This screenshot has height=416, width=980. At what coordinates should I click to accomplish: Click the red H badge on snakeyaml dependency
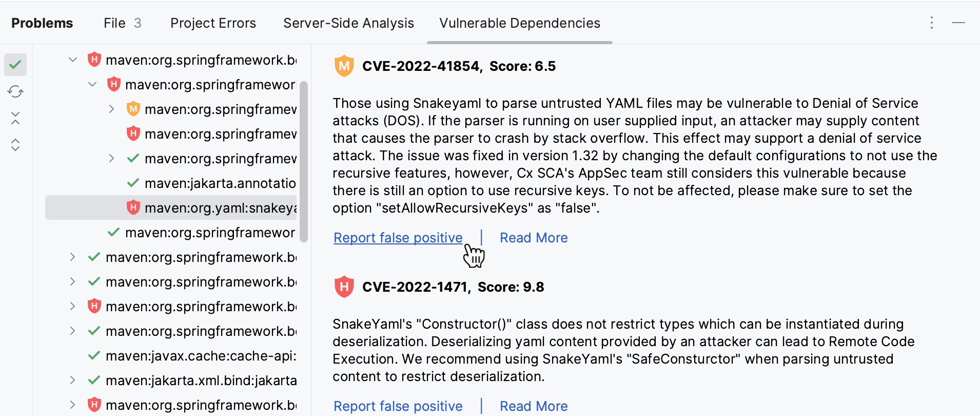[x=133, y=207]
